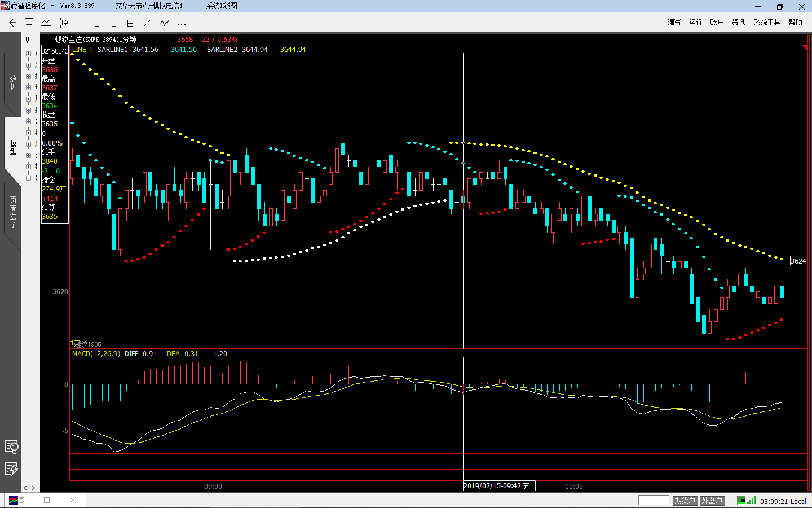The image size is (812, 508).
Task: Open the 编写 menu
Action: click(674, 22)
